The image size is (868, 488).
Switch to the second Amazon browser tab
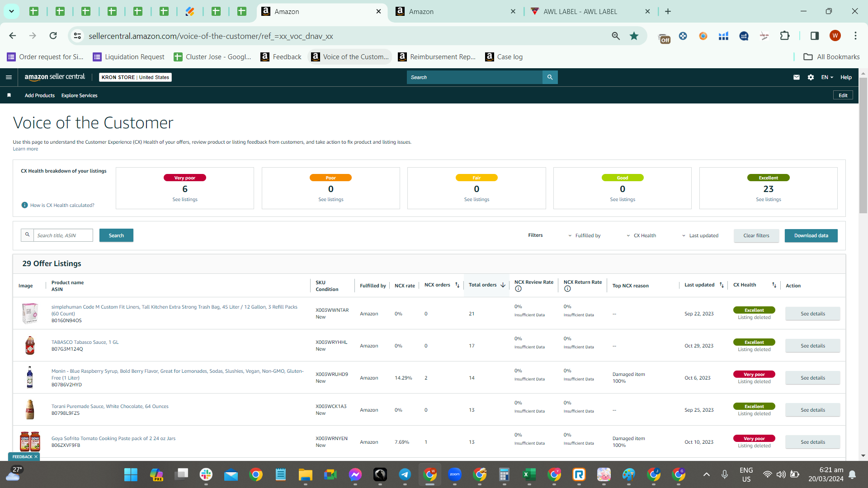point(455,11)
